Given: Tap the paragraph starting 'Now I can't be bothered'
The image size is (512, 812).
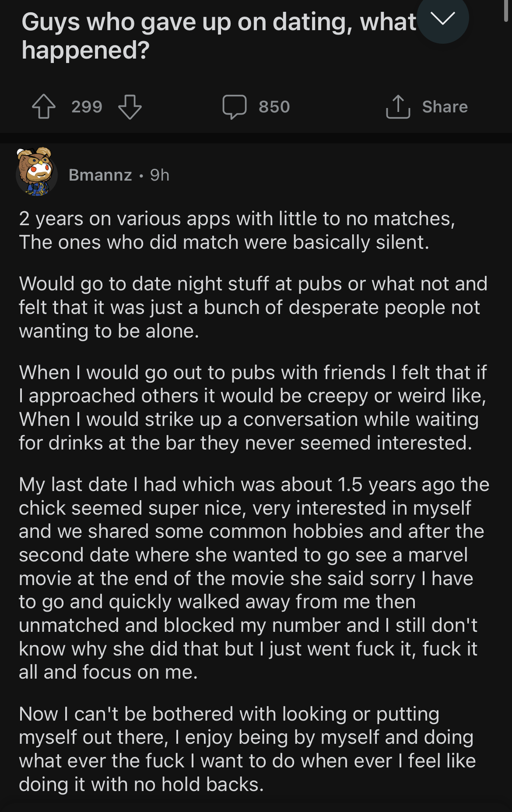Looking at the screenshot, I should point(247,749).
